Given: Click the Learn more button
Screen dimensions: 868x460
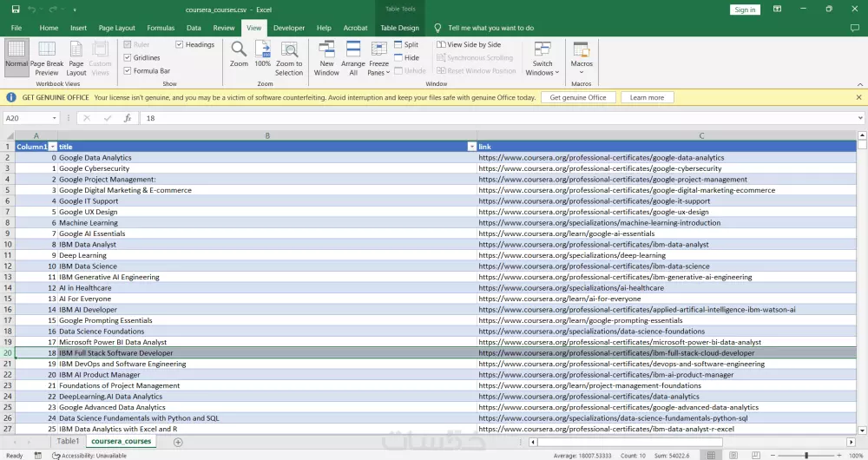Looking at the screenshot, I should click(x=647, y=97).
